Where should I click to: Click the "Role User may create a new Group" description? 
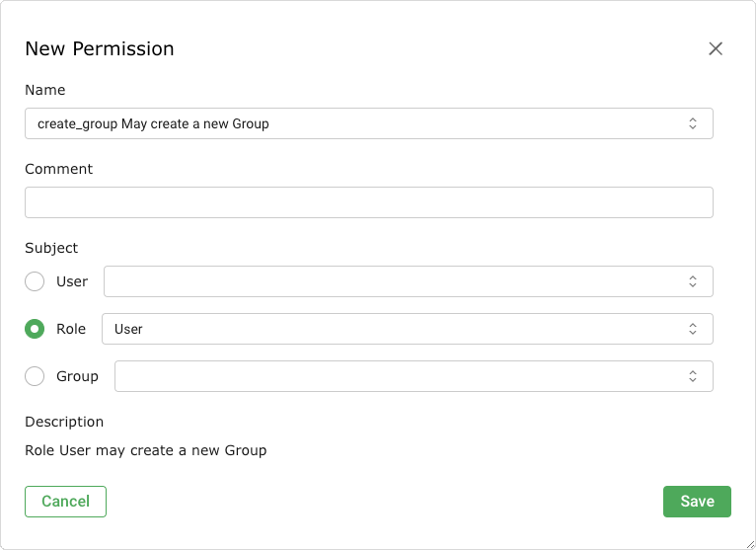pyautogui.click(x=145, y=450)
